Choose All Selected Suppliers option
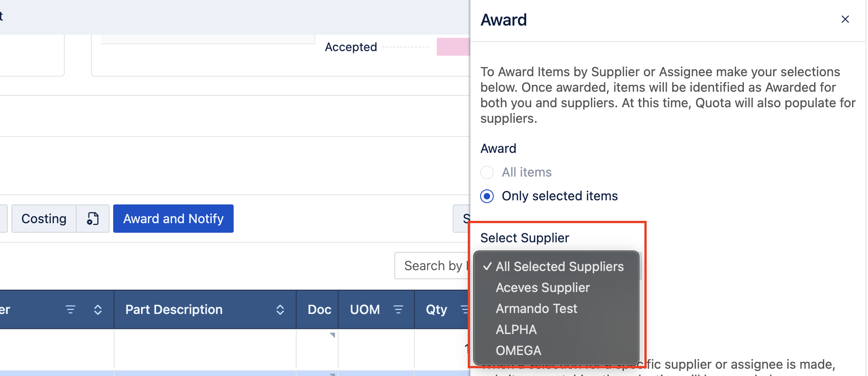The height and width of the screenshot is (376, 868). point(559,266)
